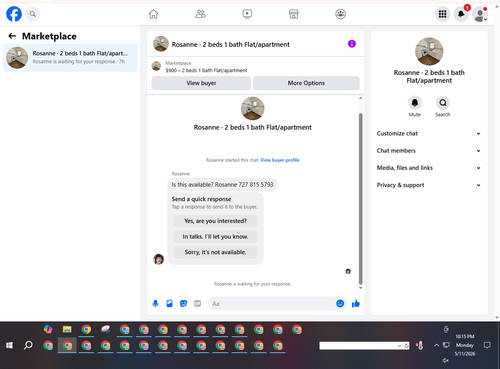The height and width of the screenshot is (369, 500).
Task: Search in conversation magnifier icon
Action: point(443,103)
